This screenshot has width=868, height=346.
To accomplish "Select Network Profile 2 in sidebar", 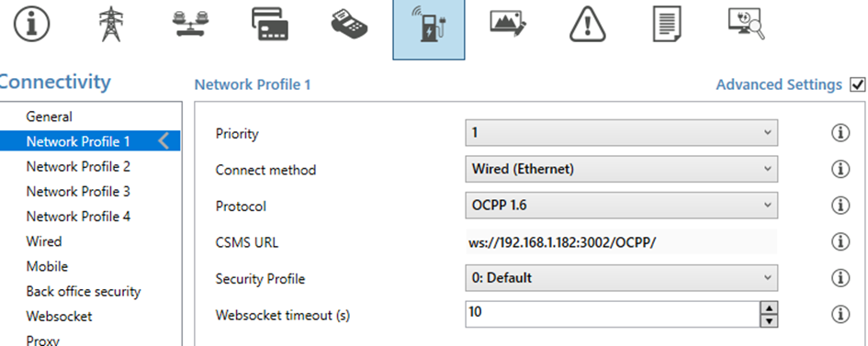I will (78, 166).
